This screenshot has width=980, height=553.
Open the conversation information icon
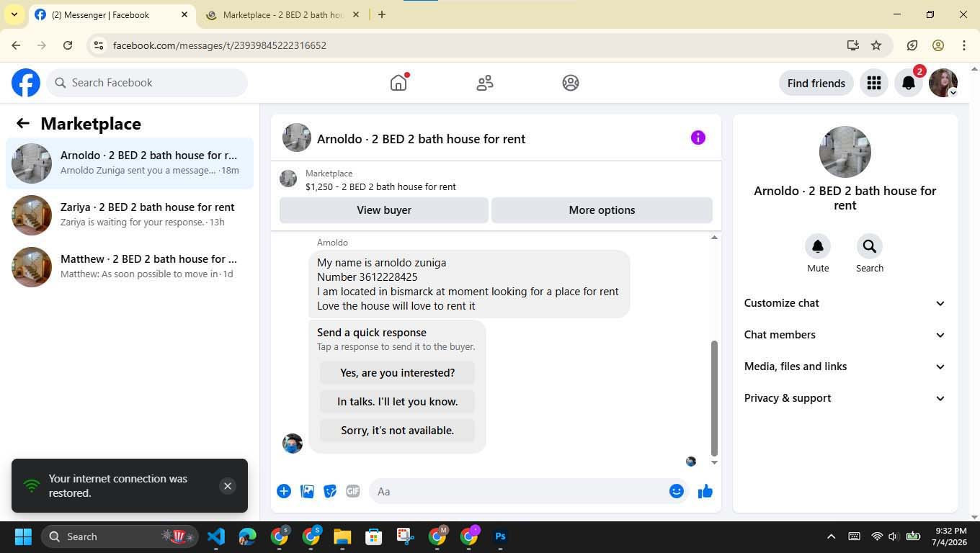pos(698,138)
